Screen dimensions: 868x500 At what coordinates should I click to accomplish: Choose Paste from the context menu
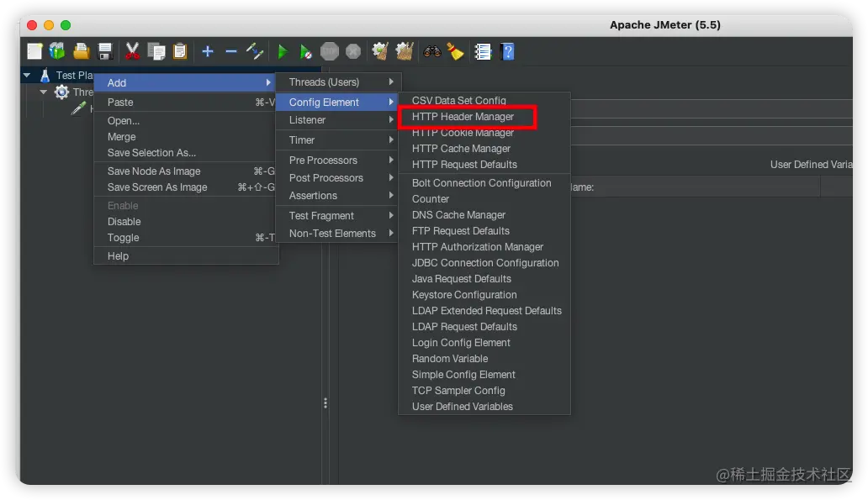[x=185, y=103]
